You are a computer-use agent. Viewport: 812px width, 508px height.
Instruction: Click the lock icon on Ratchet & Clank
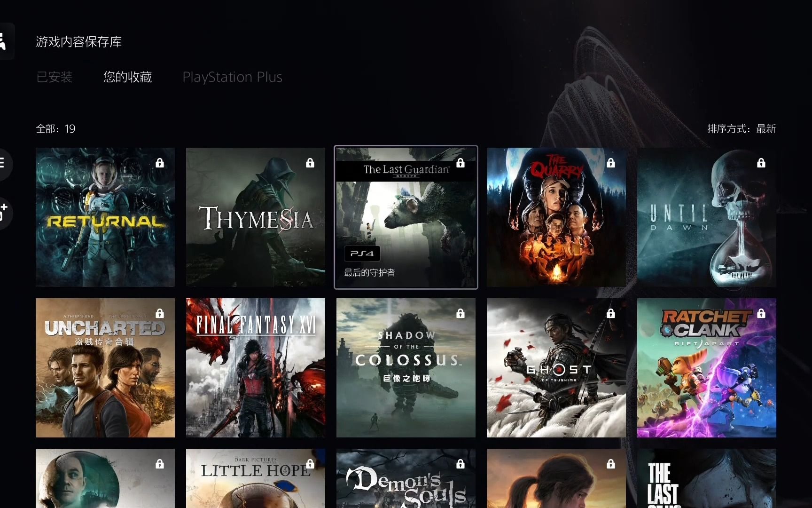tap(761, 313)
